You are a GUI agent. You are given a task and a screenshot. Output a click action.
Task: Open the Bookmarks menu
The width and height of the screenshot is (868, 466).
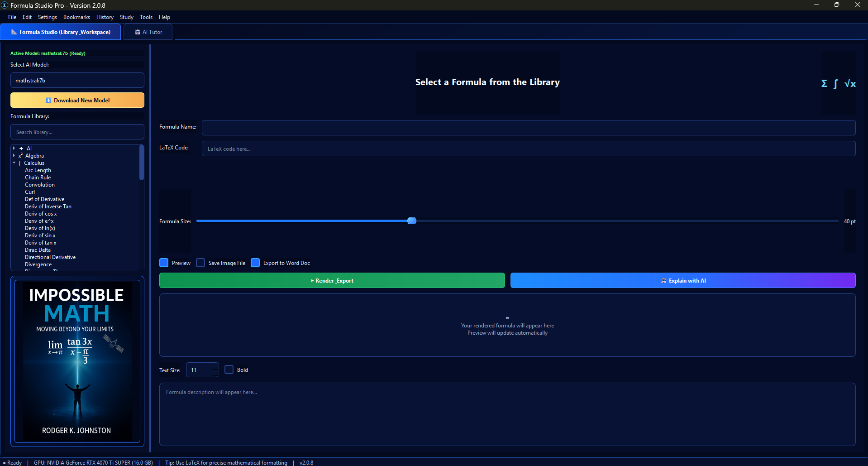[76, 17]
